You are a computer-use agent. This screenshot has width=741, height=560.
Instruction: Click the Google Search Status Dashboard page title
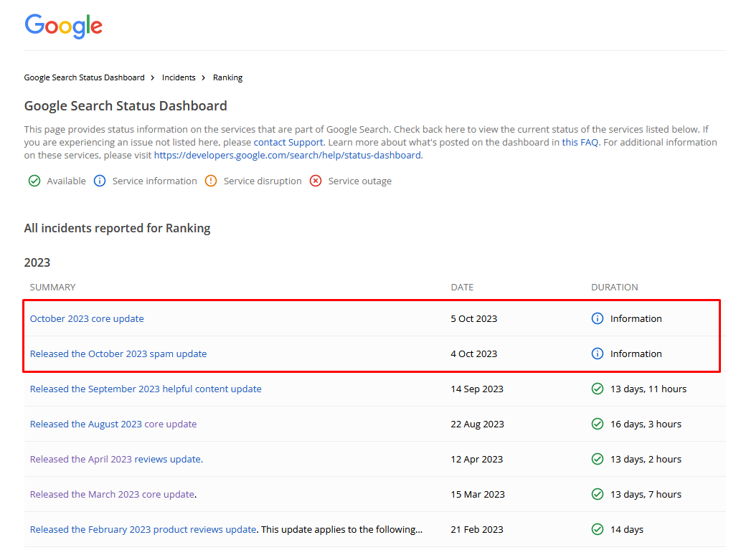pos(126,105)
